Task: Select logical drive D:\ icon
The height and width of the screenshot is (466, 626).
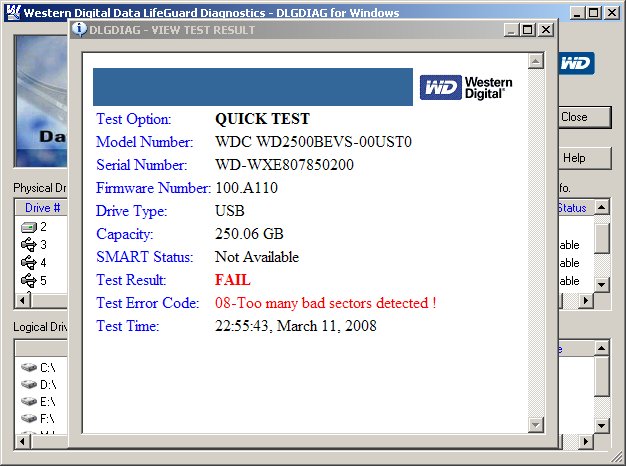Action: point(29,384)
